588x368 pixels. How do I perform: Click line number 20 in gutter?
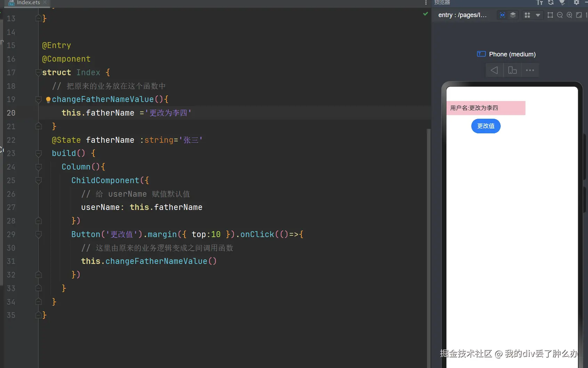point(11,113)
